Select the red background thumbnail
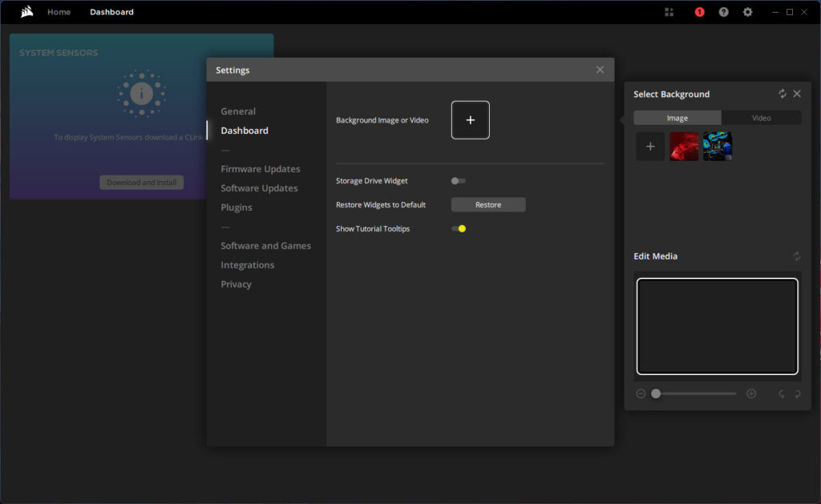This screenshot has height=504, width=821. [x=684, y=147]
